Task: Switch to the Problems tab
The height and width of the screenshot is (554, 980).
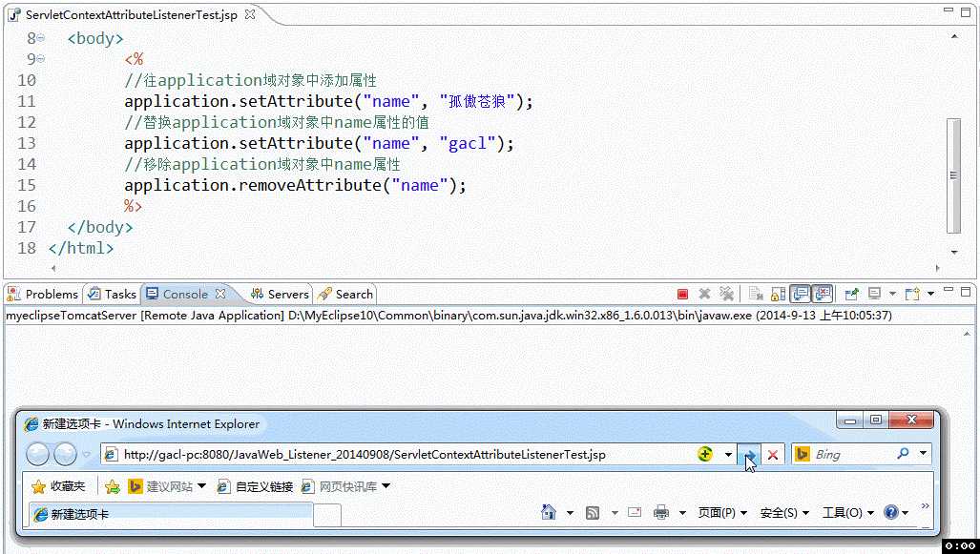Action: tap(43, 295)
